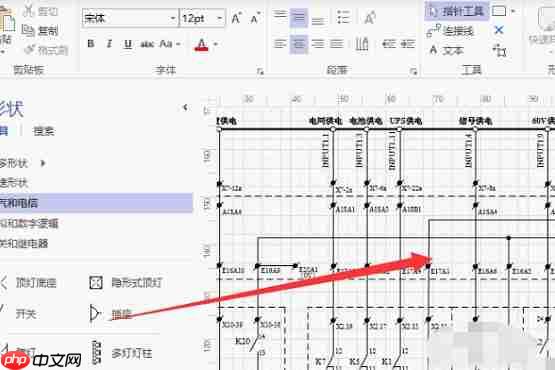Click the square ceiling light shape icon
The image size is (555, 370).
(x=96, y=283)
